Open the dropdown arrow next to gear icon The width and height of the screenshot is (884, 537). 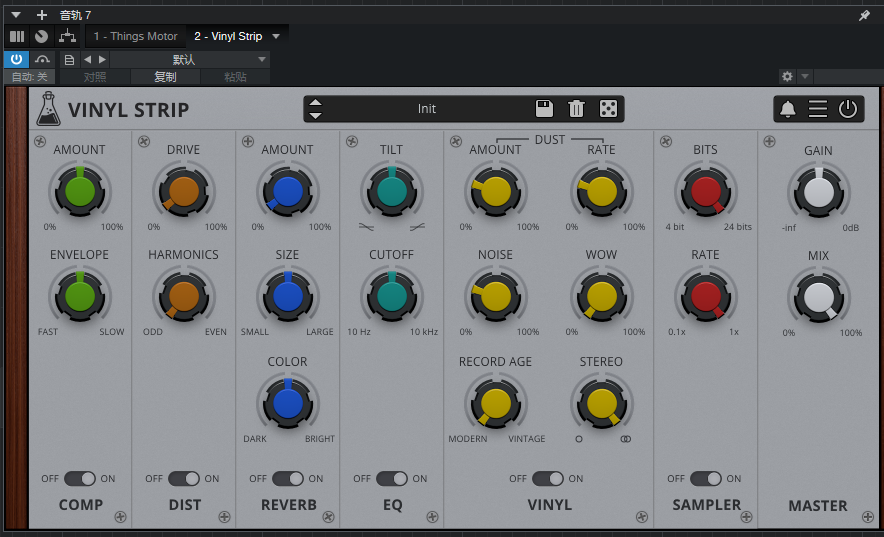tap(805, 76)
